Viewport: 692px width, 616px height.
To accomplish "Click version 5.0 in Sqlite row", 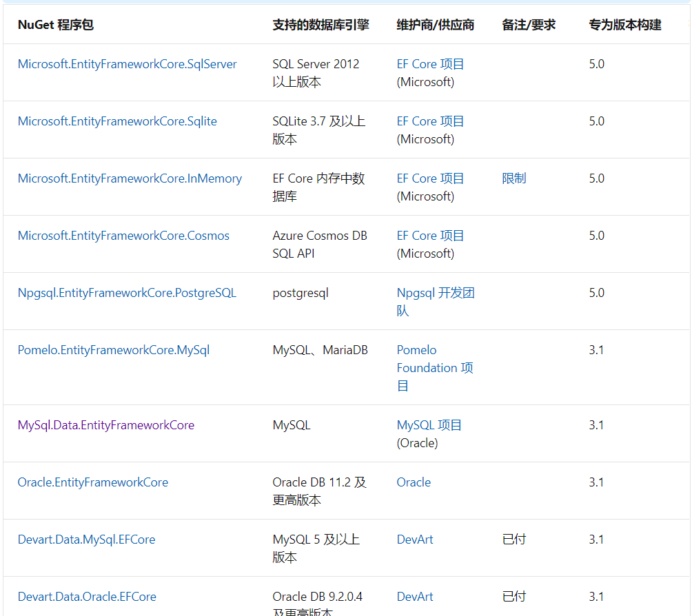I will click(x=597, y=121).
